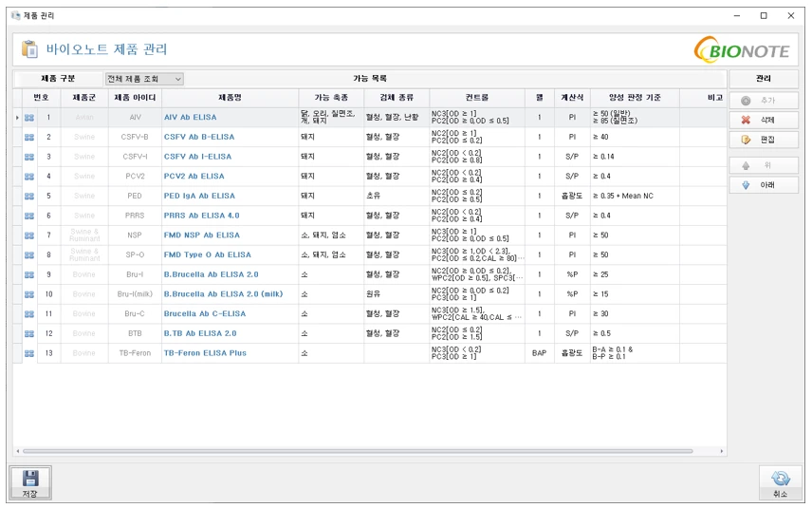Click the grid icon in row 12 BTB

[x=29, y=334]
